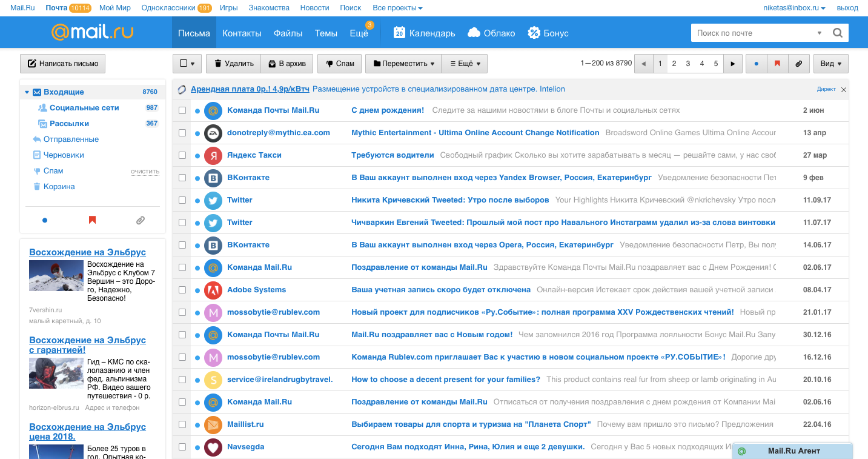This screenshot has width=868, height=459.
Task: Open the Переместить dropdown
Action: click(x=403, y=64)
